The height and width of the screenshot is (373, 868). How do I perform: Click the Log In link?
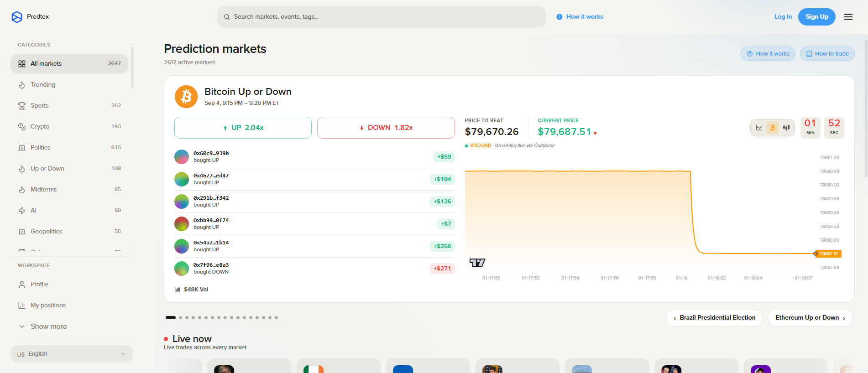point(783,17)
